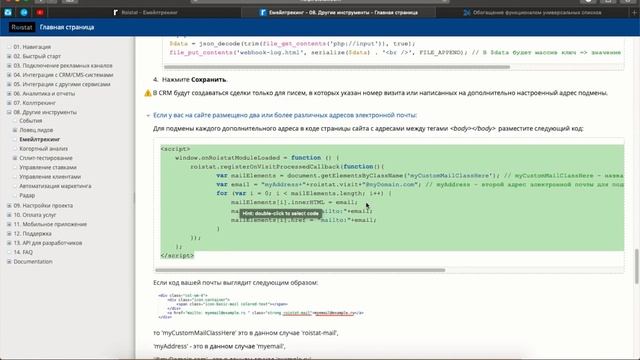Image resolution: width=640 pixels, height=360 pixels.
Task: Expand 'Сплит-тестирование' subsection
Action: click(x=15, y=158)
